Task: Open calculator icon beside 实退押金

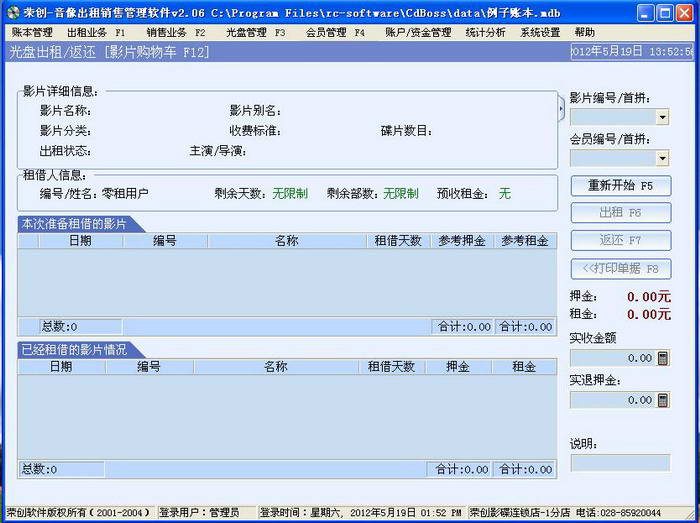Action: 663,400
